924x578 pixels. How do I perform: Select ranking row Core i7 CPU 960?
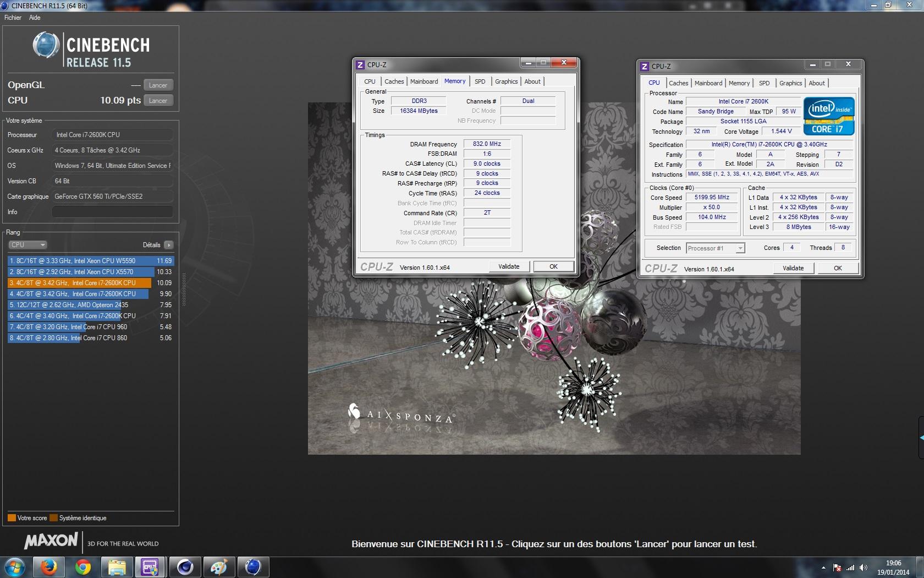pyautogui.click(x=91, y=327)
